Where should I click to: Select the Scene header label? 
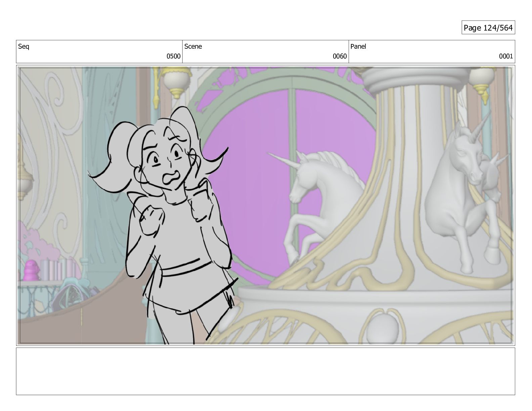click(x=193, y=47)
